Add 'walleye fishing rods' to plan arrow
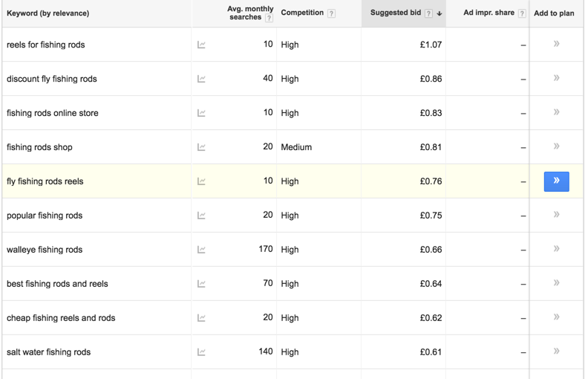This screenshot has width=588, height=379. coord(557,249)
